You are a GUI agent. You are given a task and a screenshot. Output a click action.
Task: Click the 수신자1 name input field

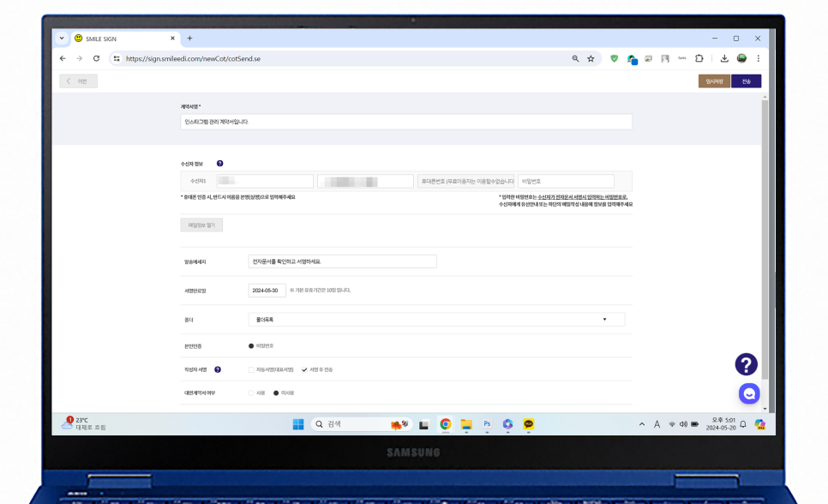pos(265,181)
